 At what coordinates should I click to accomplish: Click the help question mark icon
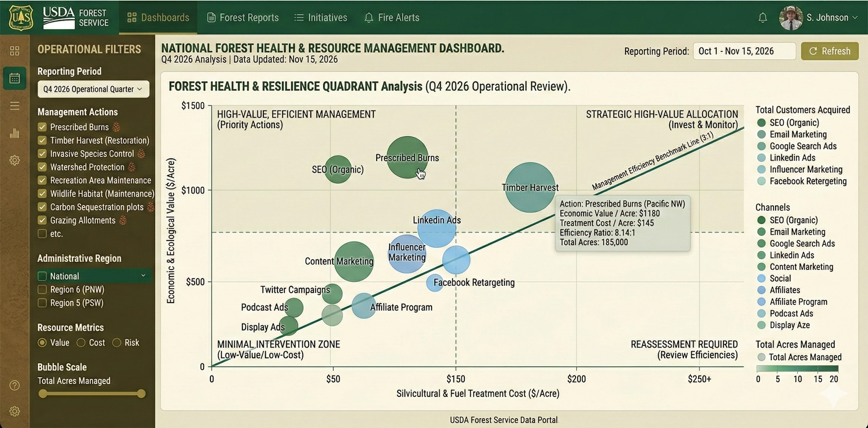(x=15, y=384)
